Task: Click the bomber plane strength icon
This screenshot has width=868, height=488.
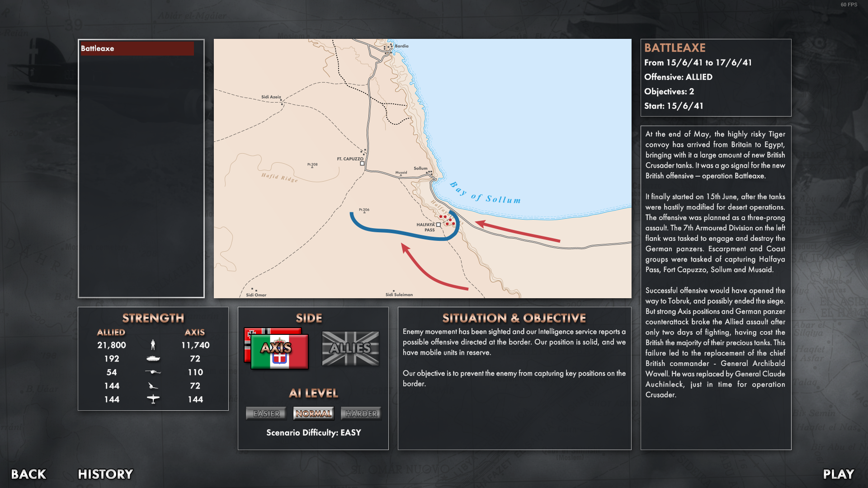Action: [153, 399]
